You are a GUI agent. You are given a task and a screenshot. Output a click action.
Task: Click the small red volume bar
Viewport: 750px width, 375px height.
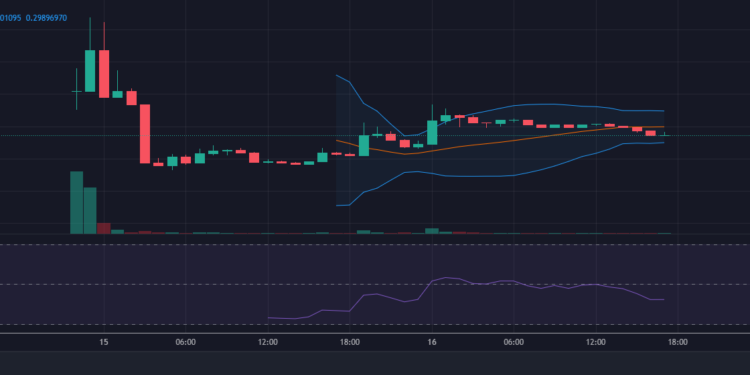click(x=104, y=228)
